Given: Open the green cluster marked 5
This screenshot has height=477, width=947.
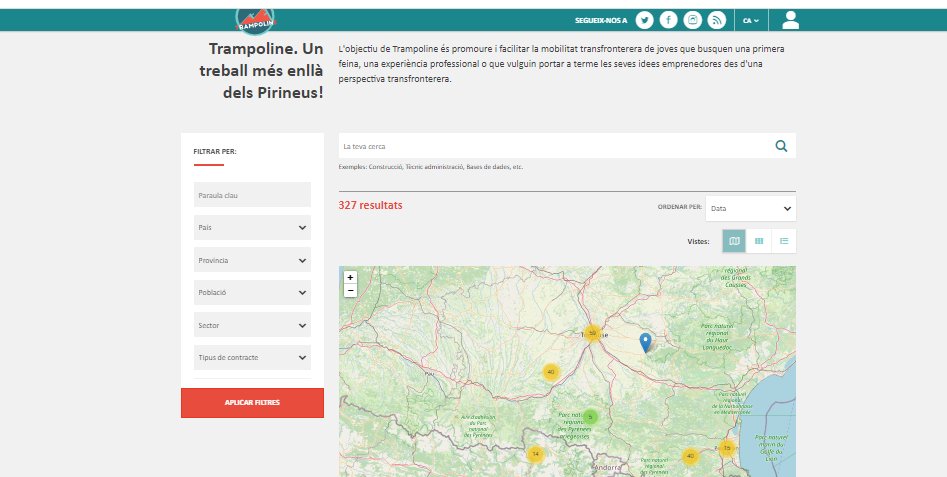Looking at the screenshot, I should [x=590, y=417].
